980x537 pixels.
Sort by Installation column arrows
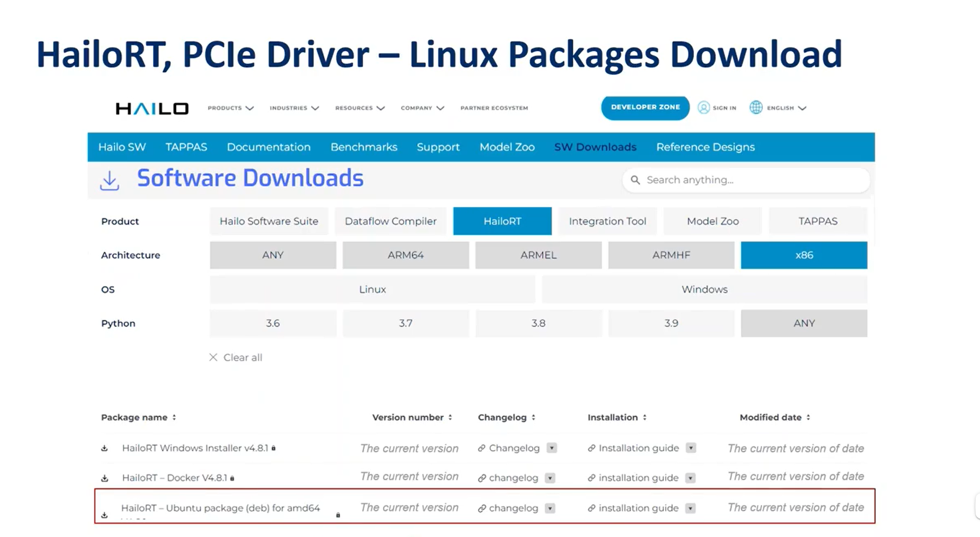tap(645, 417)
